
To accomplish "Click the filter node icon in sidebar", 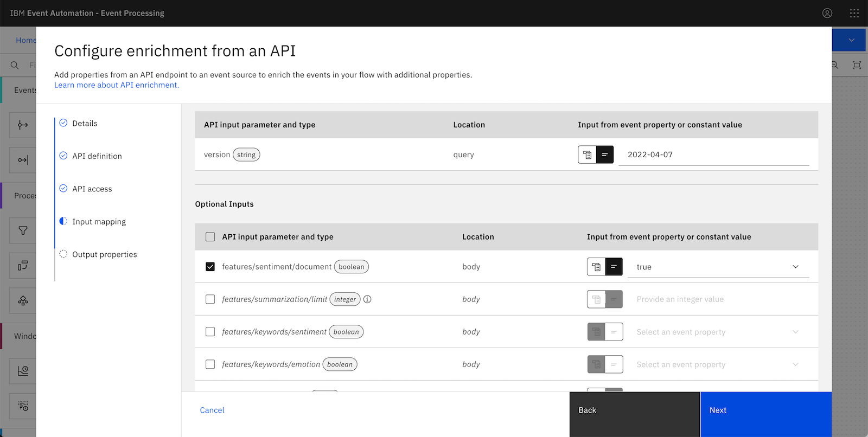I will tap(23, 230).
